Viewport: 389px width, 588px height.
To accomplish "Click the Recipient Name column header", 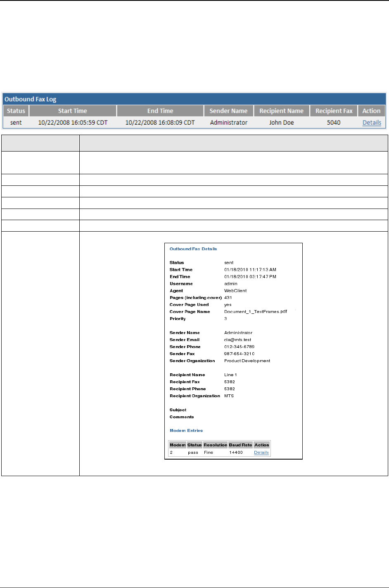I will tap(281, 111).
